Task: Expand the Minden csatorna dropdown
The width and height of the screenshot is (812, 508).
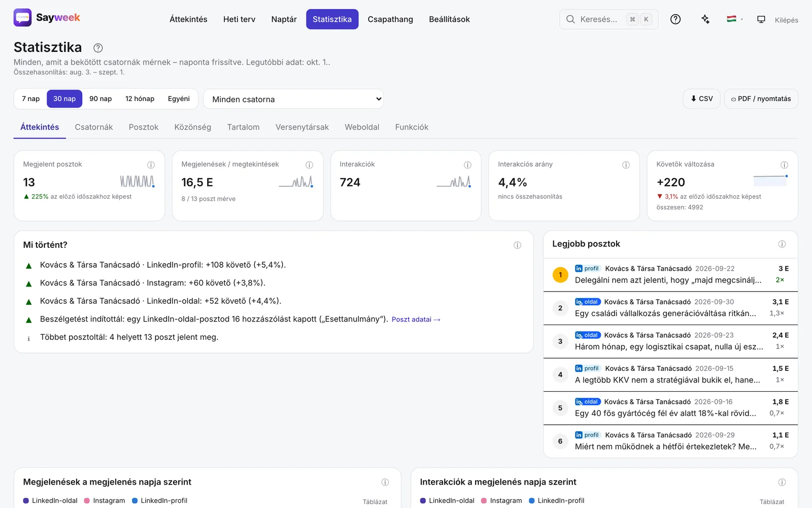Action: click(293, 99)
